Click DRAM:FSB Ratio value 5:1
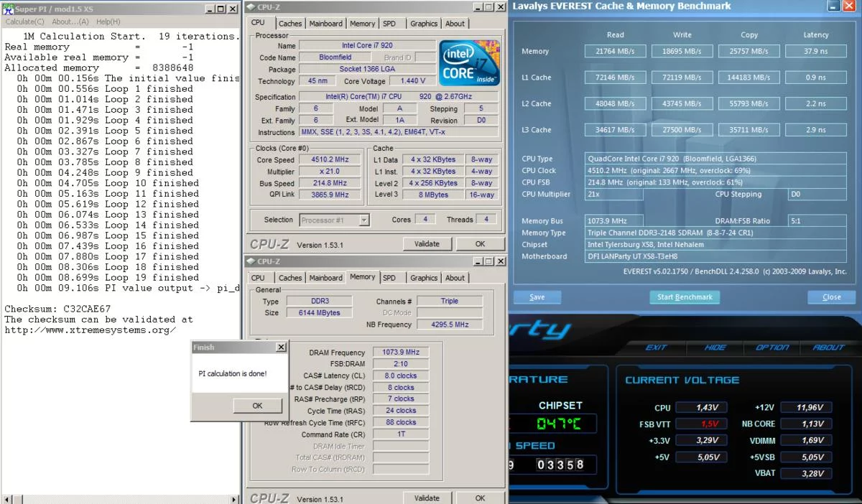The width and height of the screenshot is (862, 504). [x=817, y=221]
